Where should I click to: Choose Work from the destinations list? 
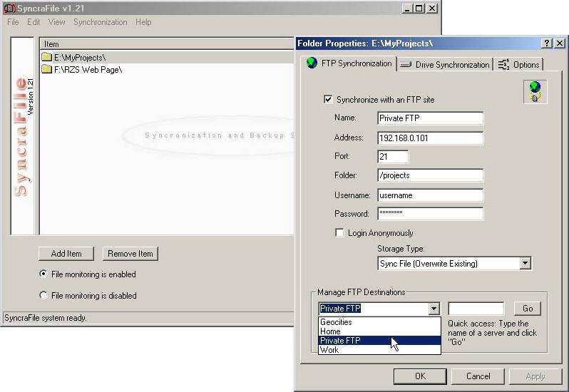tap(379, 350)
